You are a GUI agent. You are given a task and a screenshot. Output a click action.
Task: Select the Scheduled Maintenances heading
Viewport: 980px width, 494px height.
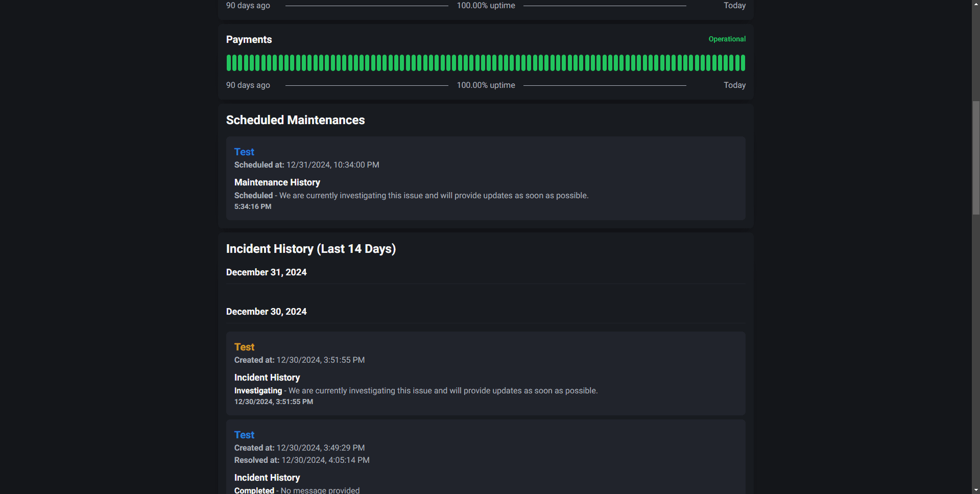tap(295, 120)
